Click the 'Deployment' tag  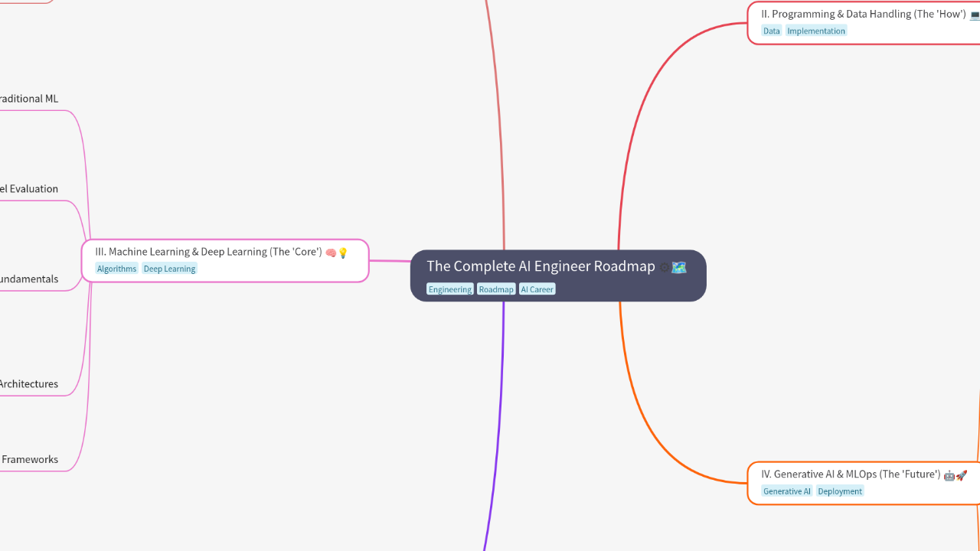(x=840, y=491)
